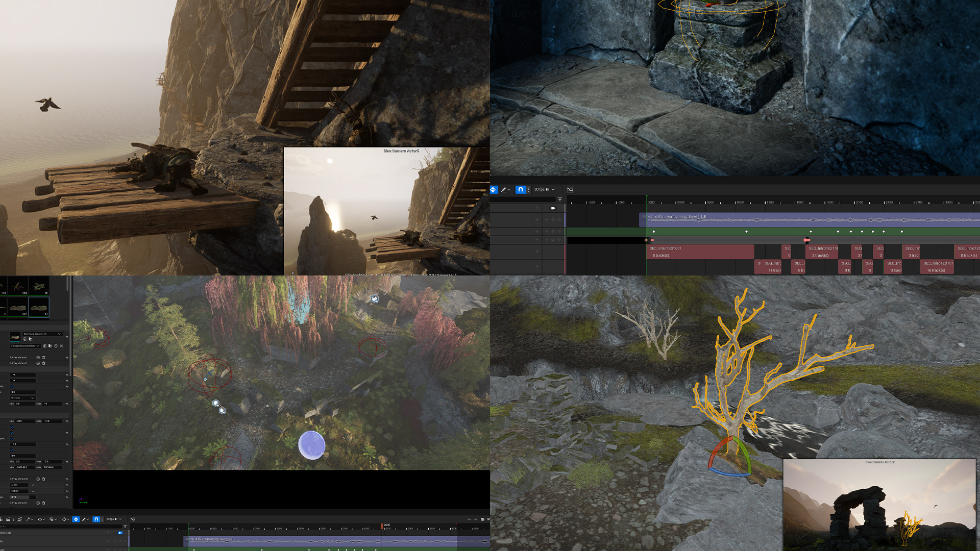
Task: Open the SM_Rock_Cluster_01 mesh dropdown
Action: point(42,334)
